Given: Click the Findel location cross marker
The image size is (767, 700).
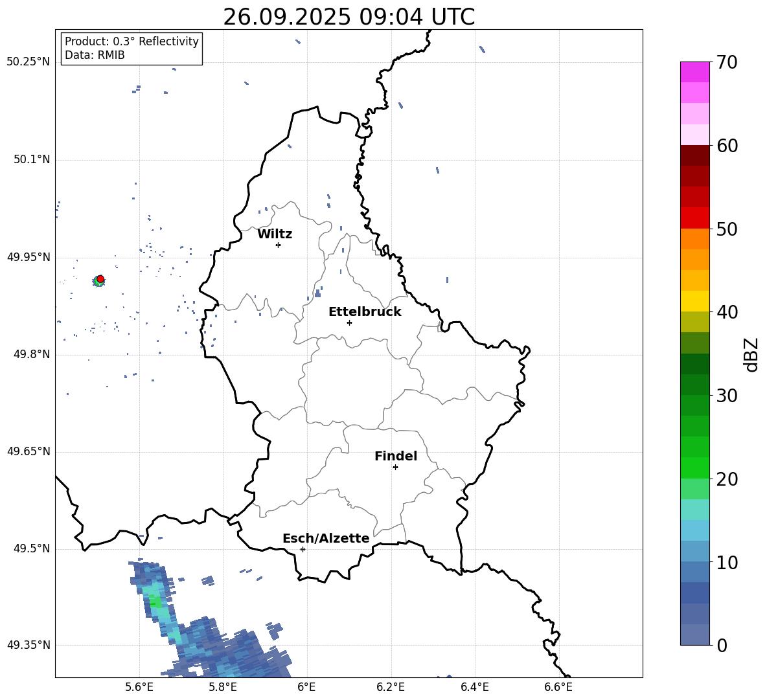Looking at the screenshot, I should 395,467.
